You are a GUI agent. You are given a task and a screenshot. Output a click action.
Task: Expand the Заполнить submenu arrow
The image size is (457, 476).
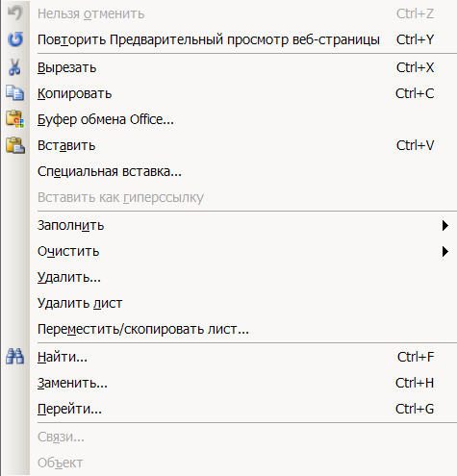(444, 225)
